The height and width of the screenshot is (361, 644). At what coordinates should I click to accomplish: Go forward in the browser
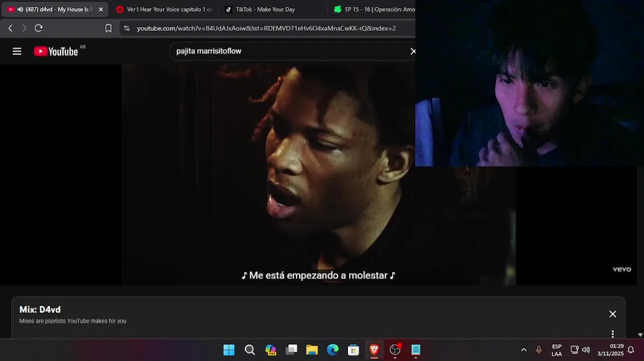[24, 28]
